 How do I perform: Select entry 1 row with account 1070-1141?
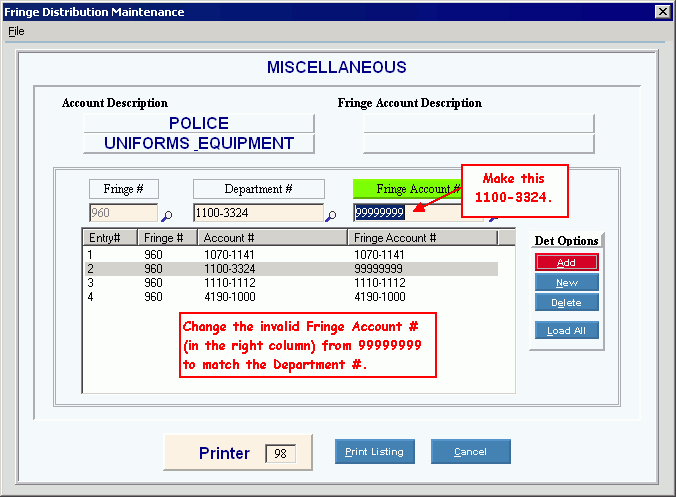[290, 255]
